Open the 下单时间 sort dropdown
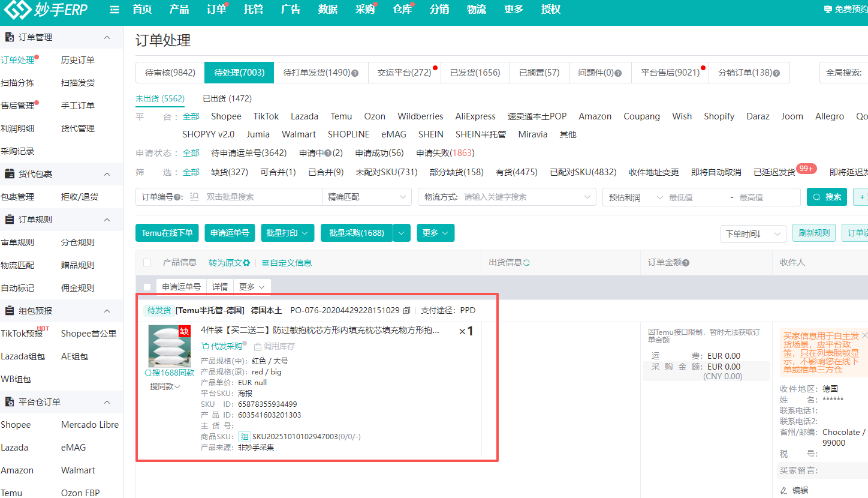868x498 pixels. click(x=753, y=234)
